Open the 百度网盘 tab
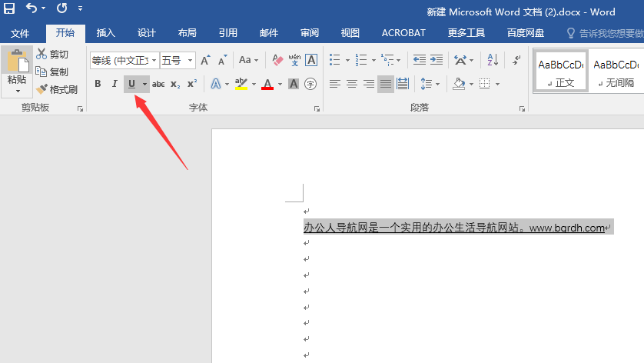 tap(526, 33)
